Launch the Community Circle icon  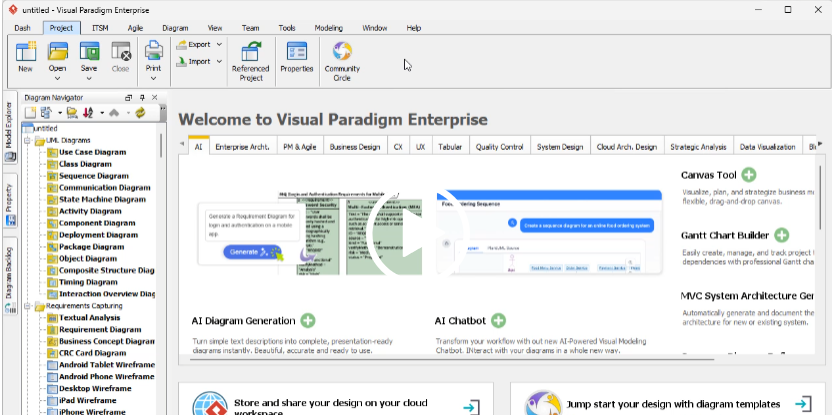(x=342, y=58)
